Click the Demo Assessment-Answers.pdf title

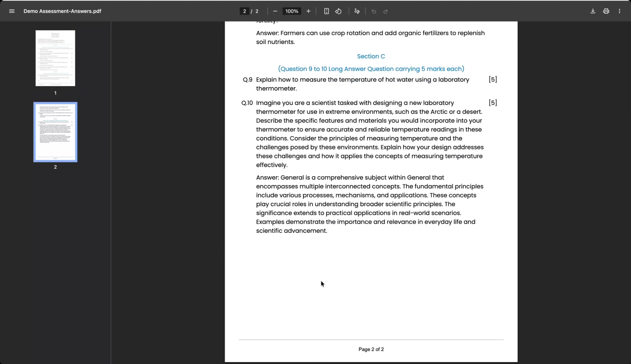tap(62, 11)
